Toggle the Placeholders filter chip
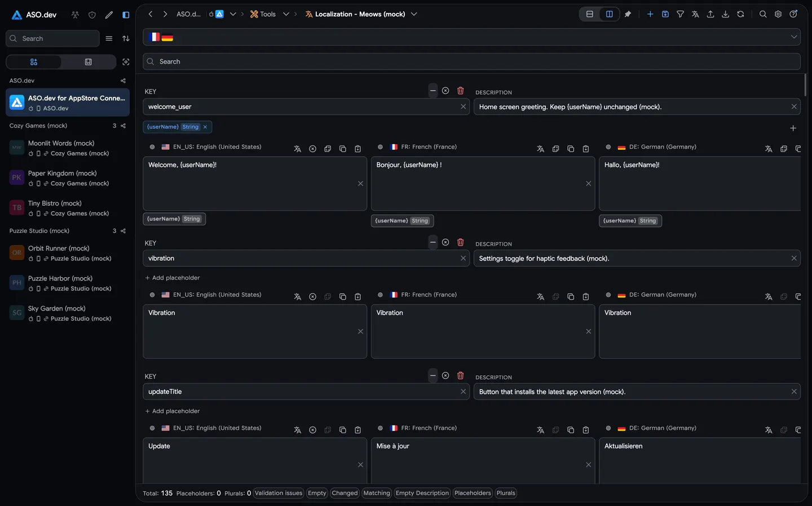The width and height of the screenshot is (812, 506). 473,493
